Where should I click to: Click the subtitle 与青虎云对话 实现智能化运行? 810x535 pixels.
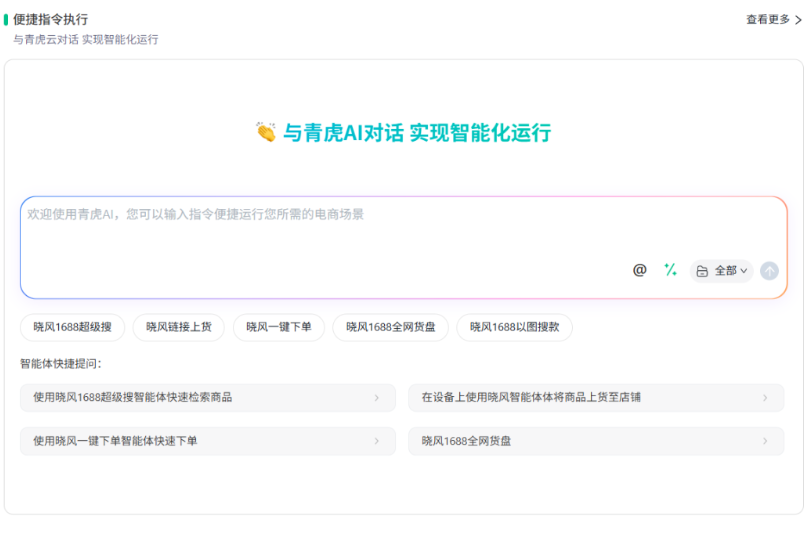(x=85, y=40)
